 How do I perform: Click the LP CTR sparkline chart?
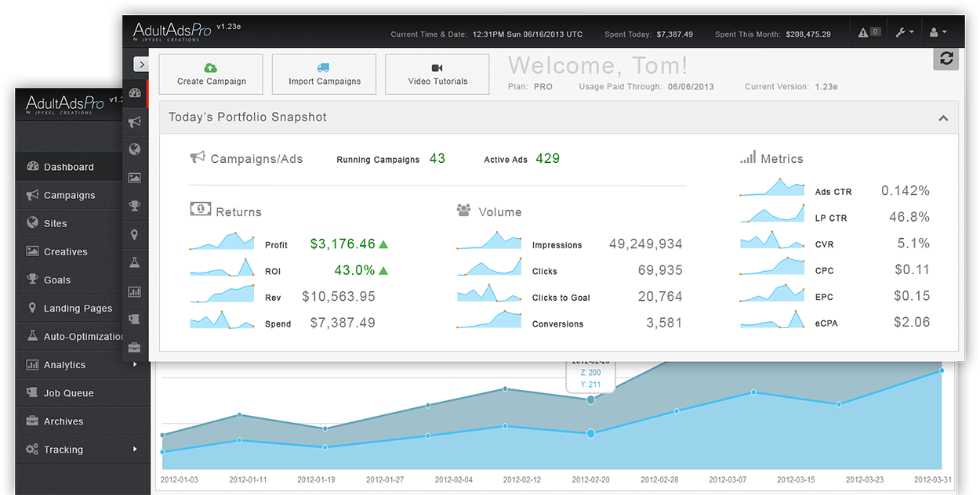tap(773, 214)
